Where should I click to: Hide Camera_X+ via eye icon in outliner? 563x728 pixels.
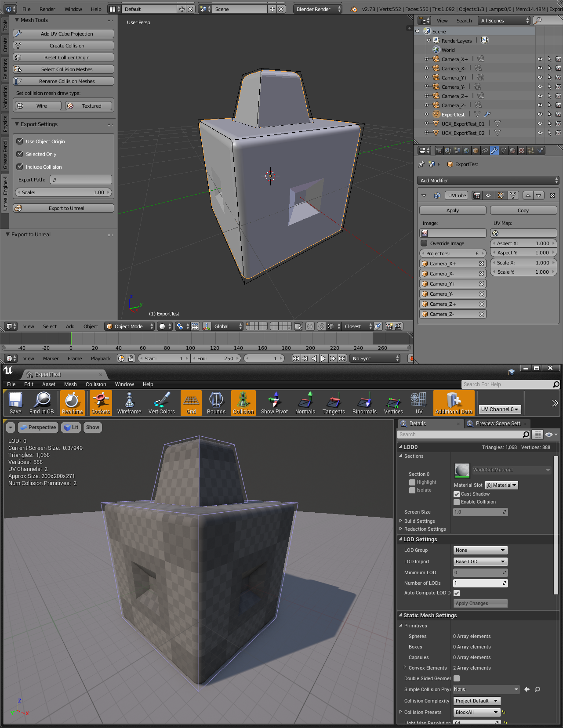[x=540, y=59]
